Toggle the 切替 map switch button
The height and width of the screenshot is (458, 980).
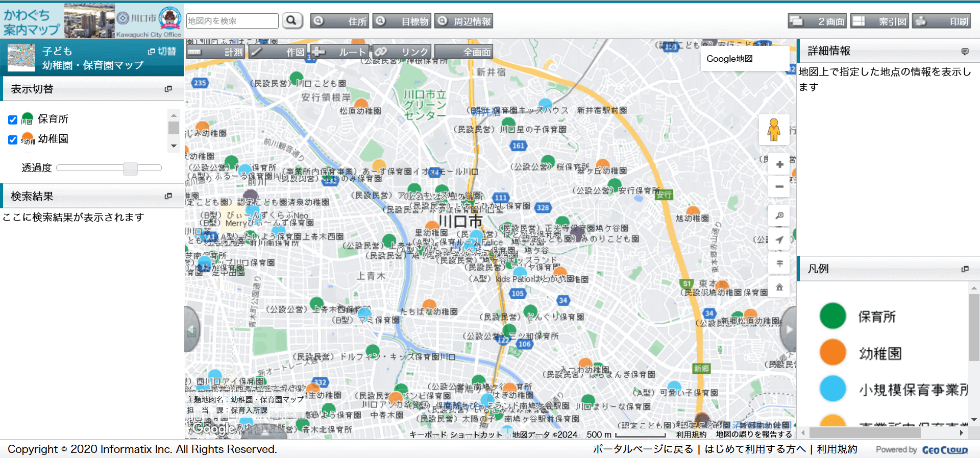click(x=162, y=52)
